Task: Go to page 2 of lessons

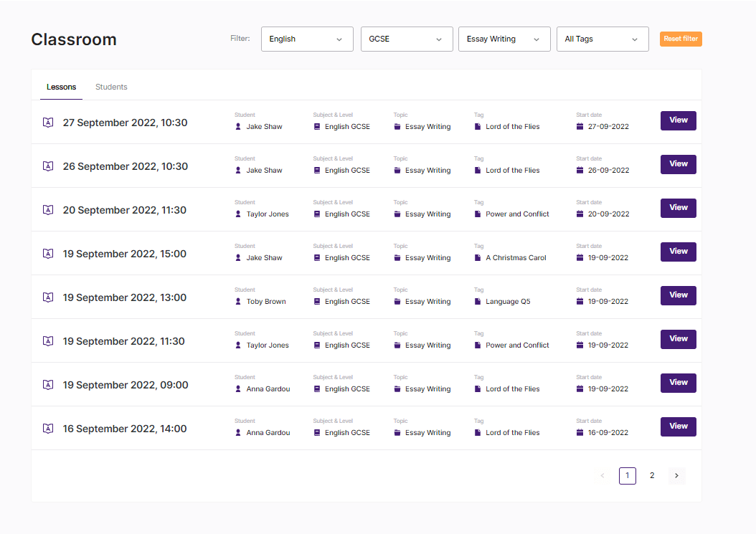Action: 651,475
